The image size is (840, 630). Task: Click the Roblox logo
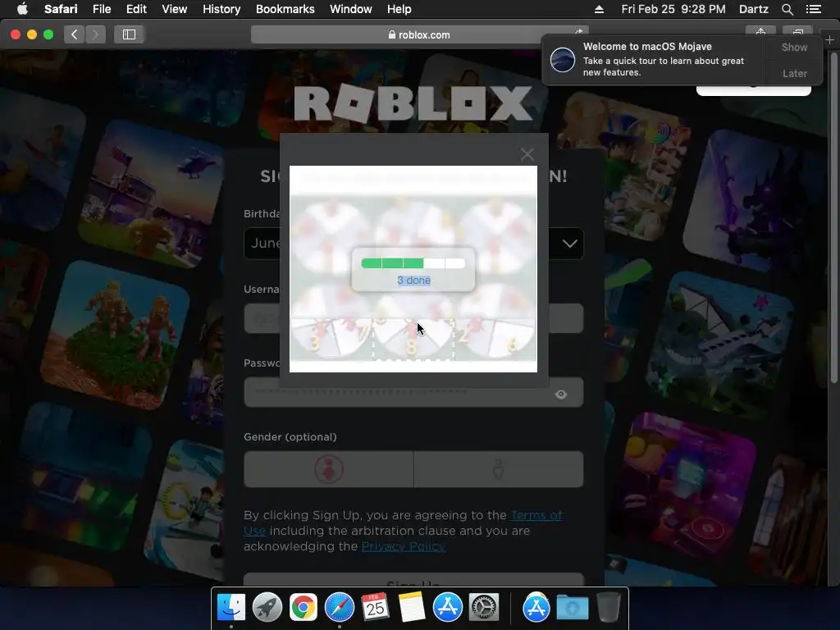point(413,103)
